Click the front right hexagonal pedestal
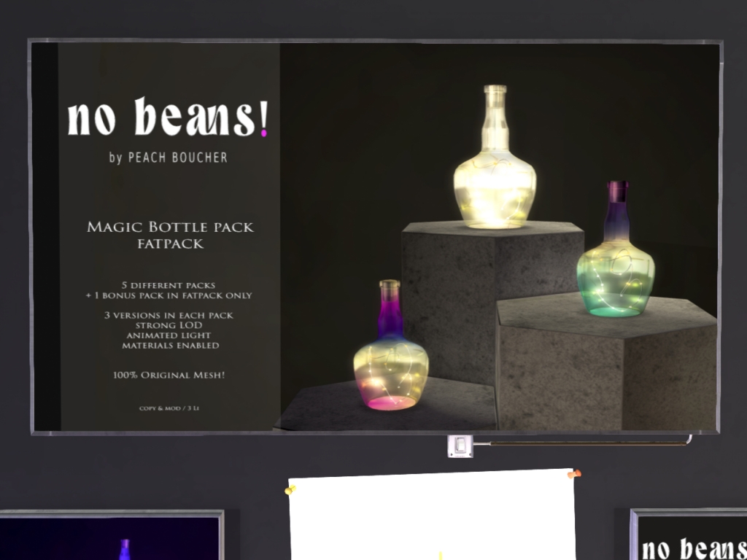Image resolution: width=747 pixels, height=560 pixels. click(x=605, y=365)
